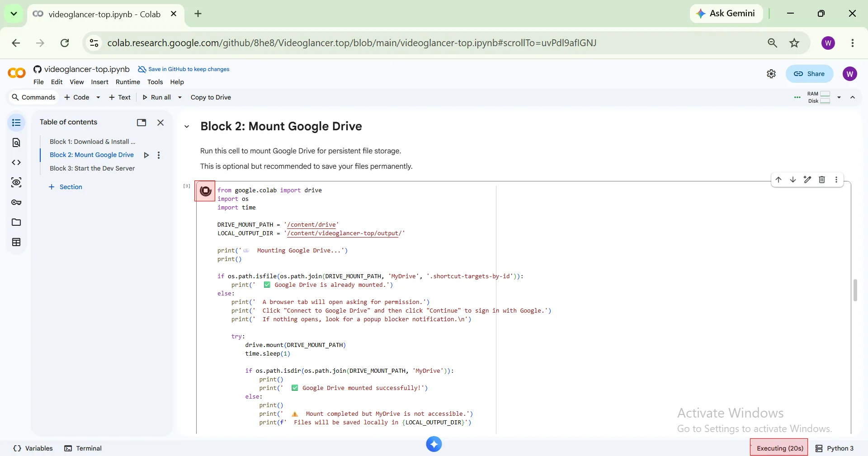
Task: Click Python 3 runtime indicator
Action: [835, 448]
